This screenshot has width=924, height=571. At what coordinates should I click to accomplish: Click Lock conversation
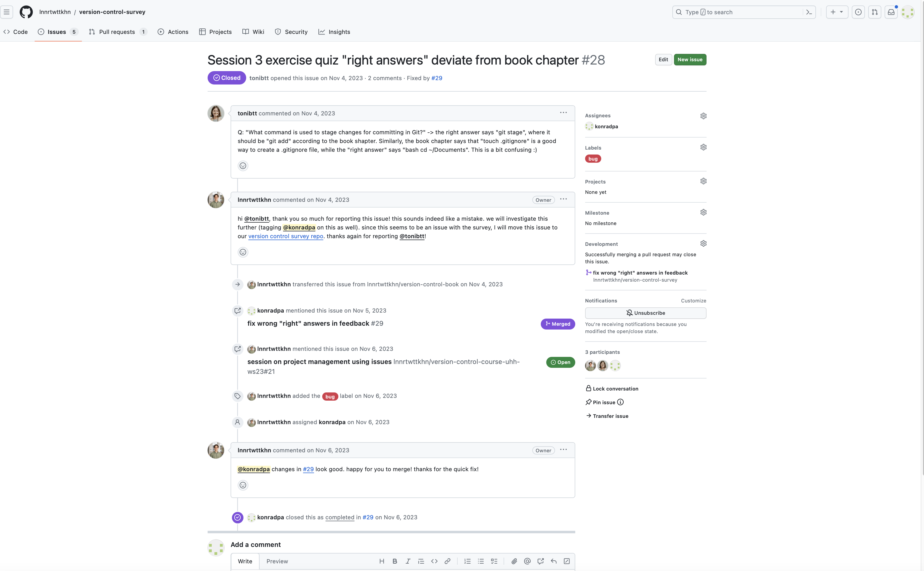click(x=615, y=389)
